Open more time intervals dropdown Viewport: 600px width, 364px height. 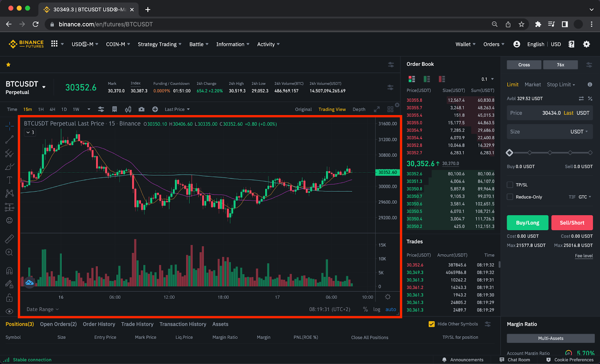click(x=89, y=109)
